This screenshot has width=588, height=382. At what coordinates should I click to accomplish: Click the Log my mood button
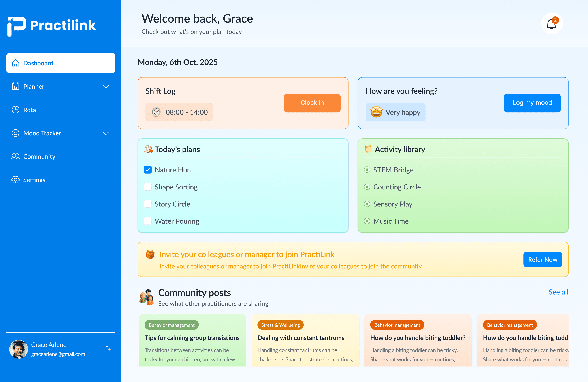(532, 103)
